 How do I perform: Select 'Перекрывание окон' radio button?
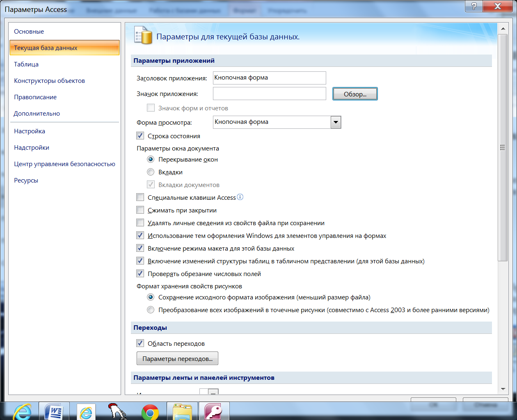click(x=151, y=159)
